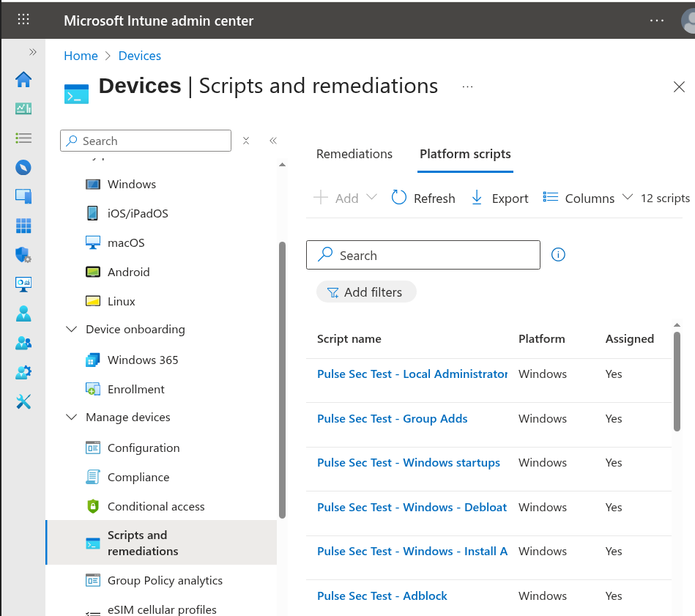Expand the left navigation rail chevrons

tap(32, 52)
